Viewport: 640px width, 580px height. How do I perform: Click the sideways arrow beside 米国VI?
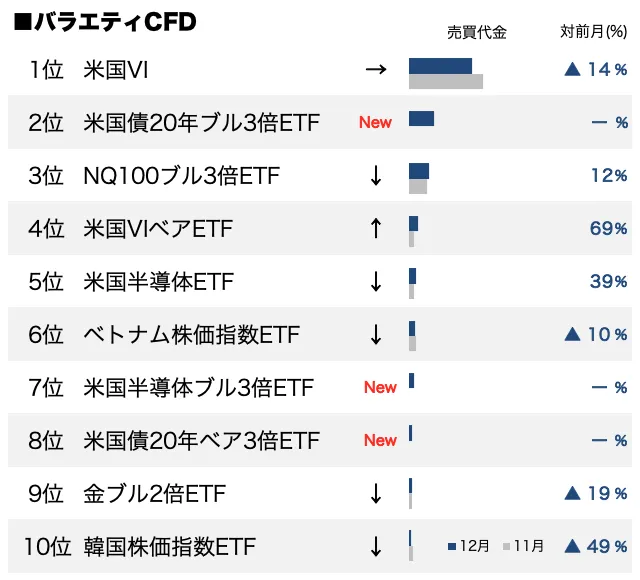tap(376, 70)
